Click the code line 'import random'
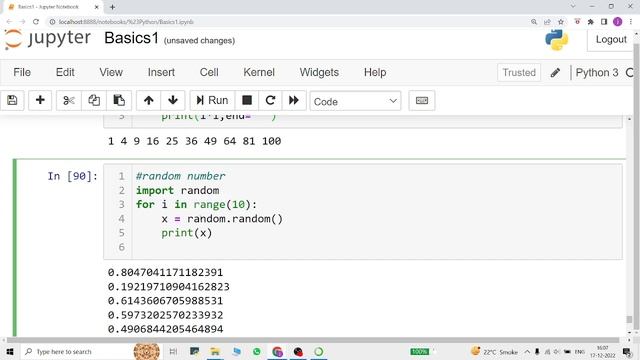 (177, 191)
